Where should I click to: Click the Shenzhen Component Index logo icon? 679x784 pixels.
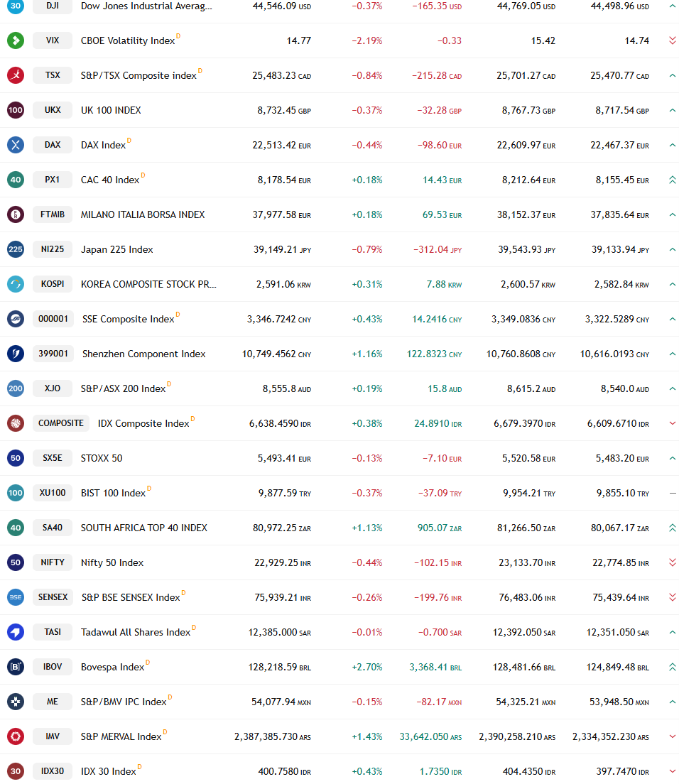click(16, 354)
